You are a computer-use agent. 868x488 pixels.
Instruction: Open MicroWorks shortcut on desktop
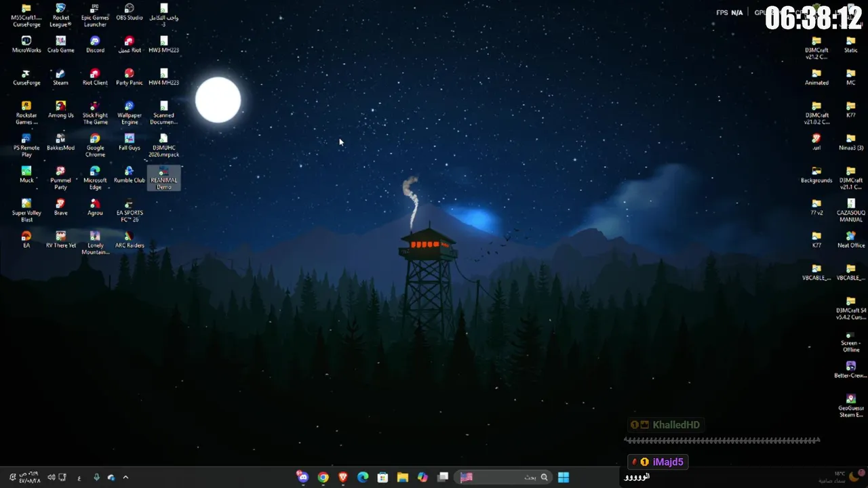[26, 45]
